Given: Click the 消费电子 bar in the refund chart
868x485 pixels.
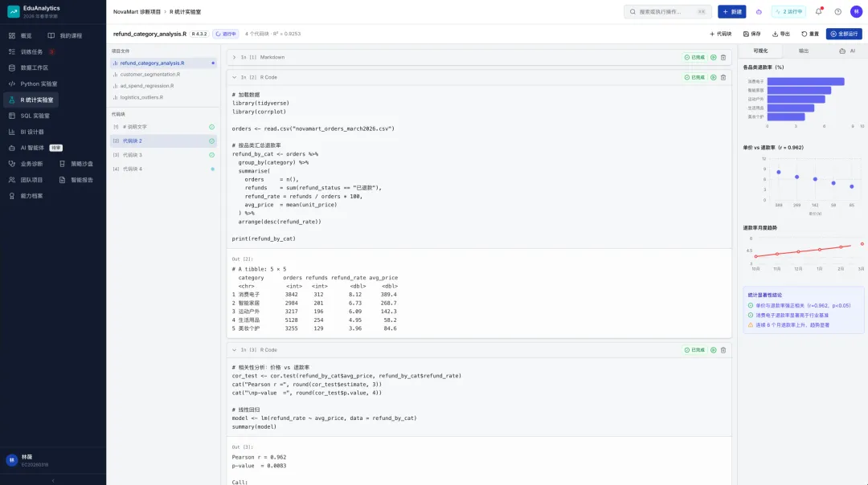Looking at the screenshot, I should [x=805, y=81].
